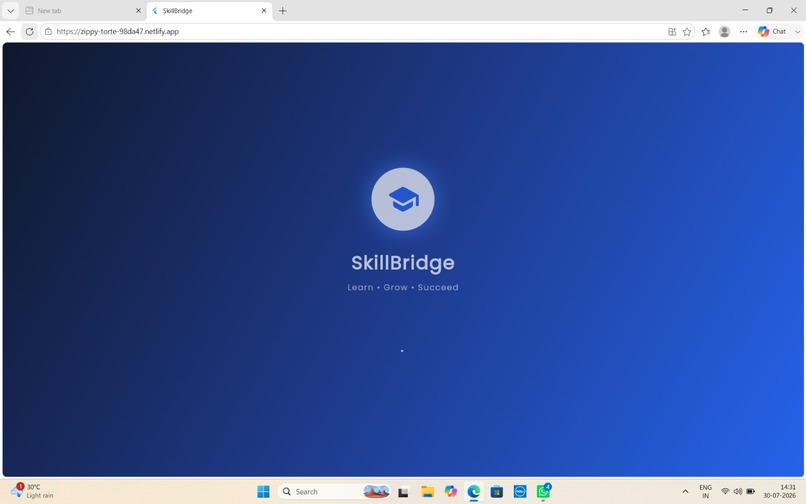Viewport: 806px width, 504px height.
Task: Open the browser profile avatar
Action: click(x=724, y=31)
